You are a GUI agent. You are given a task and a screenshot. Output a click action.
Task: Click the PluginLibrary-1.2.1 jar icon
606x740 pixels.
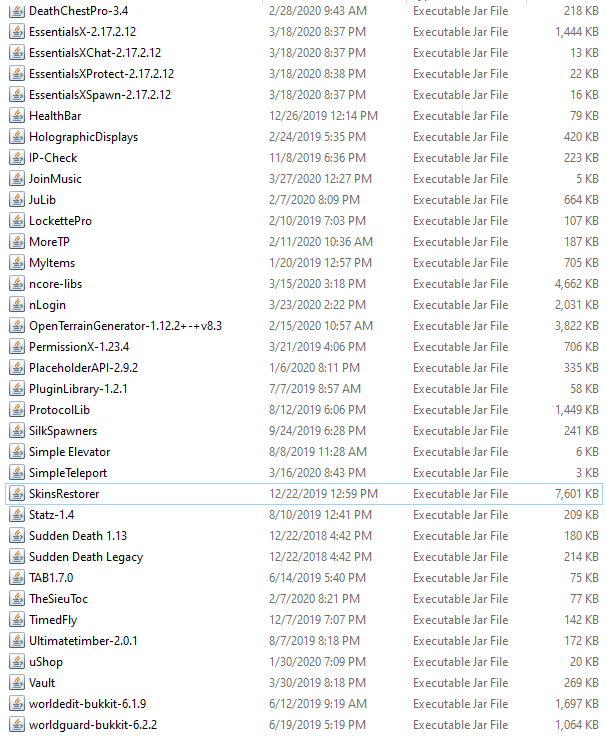(17, 389)
